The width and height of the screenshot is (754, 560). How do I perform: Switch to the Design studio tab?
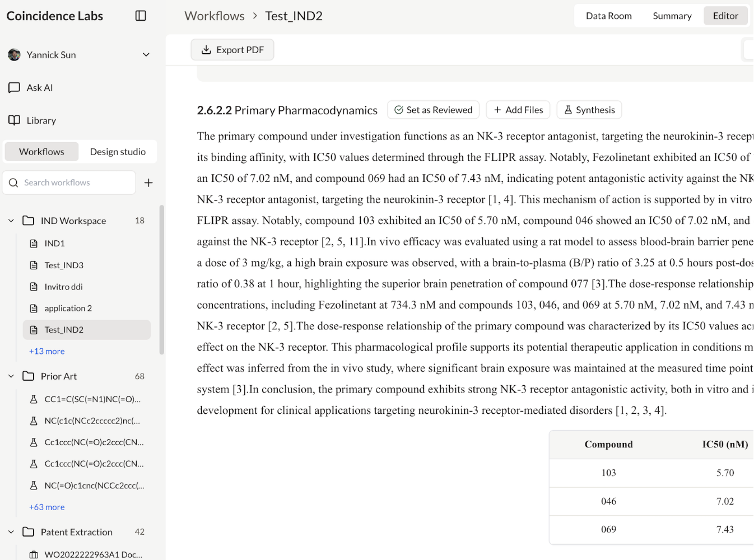pos(118,152)
